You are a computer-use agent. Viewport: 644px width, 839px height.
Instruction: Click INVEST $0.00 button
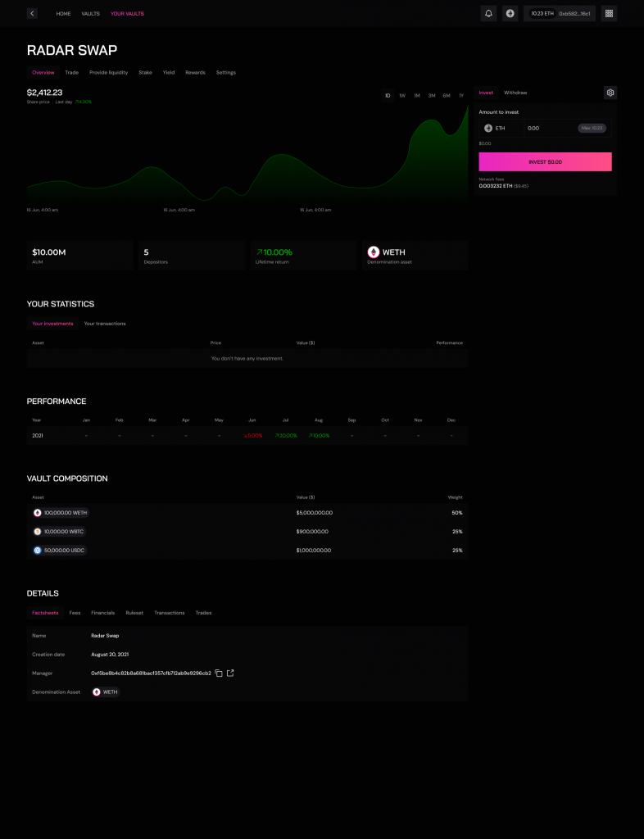click(x=545, y=161)
